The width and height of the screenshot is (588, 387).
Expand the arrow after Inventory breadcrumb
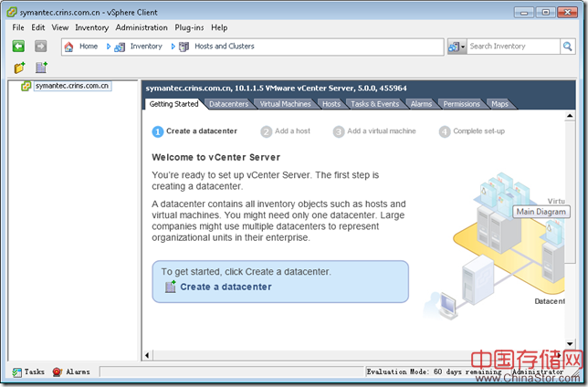pos(173,47)
